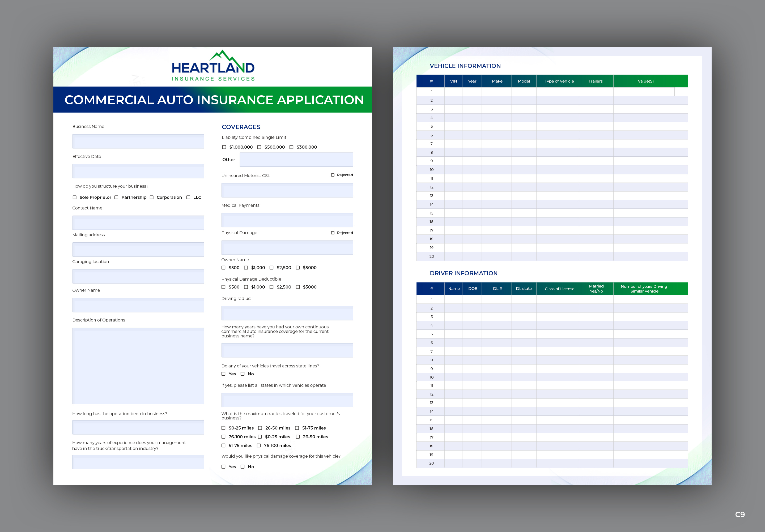765x532 pixels.
Task: Focus the Medical Payments field
Action: pyautogui.click(x=287, y=220)
